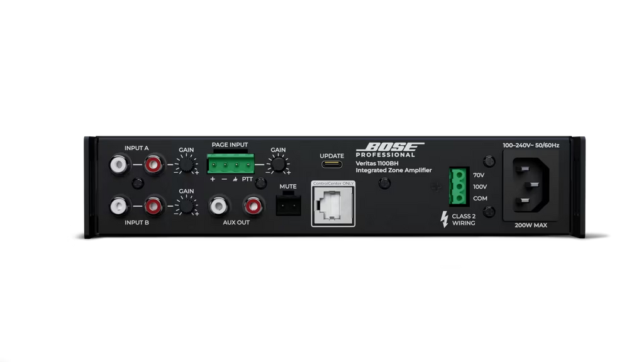
Task: Click the Mute connector port
Action: (x=288, y=204)
